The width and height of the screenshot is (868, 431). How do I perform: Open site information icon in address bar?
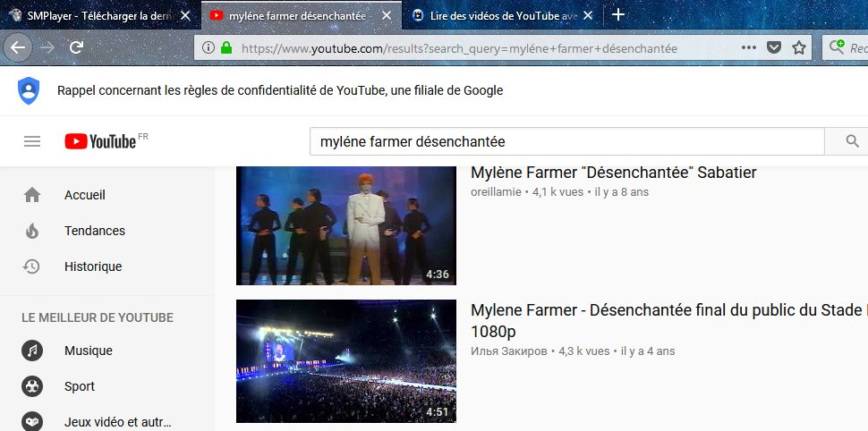[x=208, y=47]
